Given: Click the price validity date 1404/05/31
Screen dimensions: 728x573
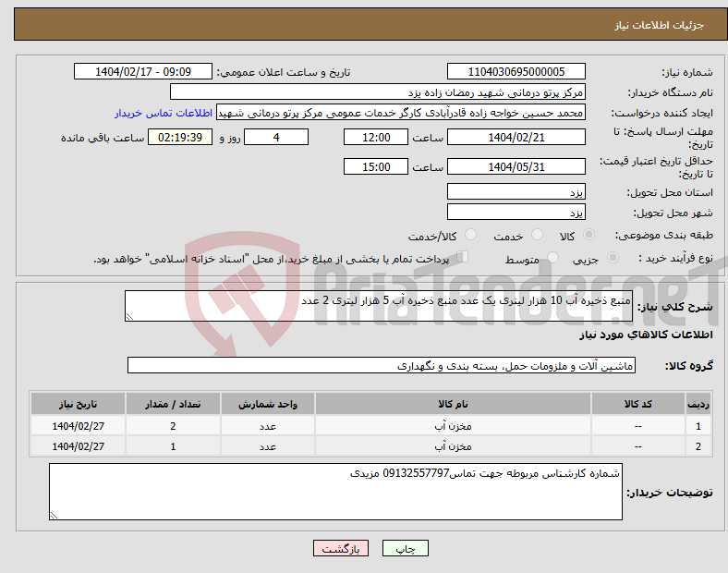Looking at the screenshot, I should [516, 166].
